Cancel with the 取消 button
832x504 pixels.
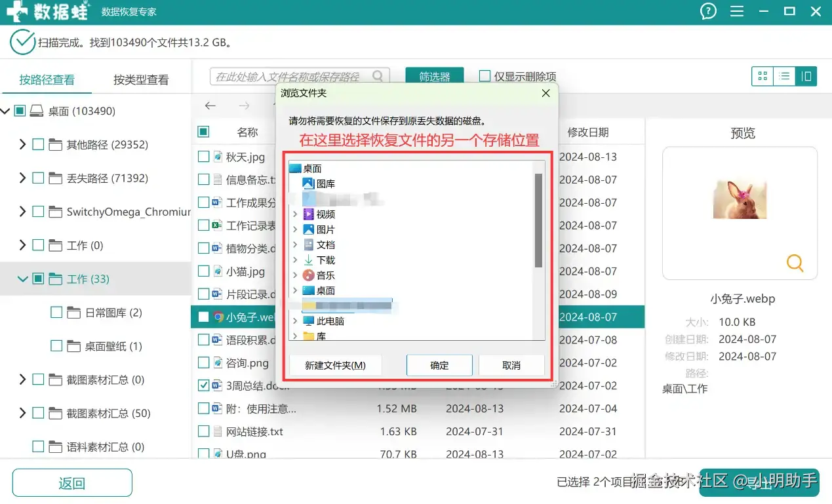click(511, 365)
